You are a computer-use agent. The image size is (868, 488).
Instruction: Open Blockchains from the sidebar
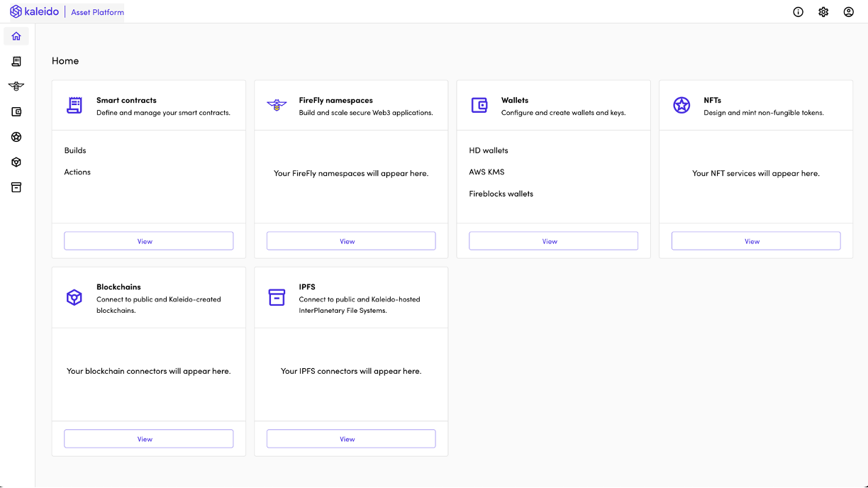pyautogui.click(x=16, y=162)
